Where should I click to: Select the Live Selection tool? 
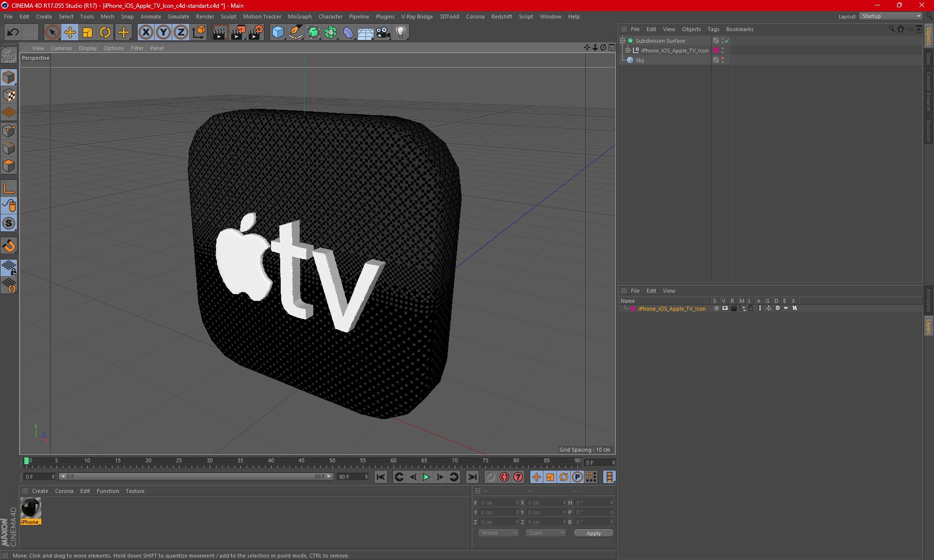coord(52,32)
